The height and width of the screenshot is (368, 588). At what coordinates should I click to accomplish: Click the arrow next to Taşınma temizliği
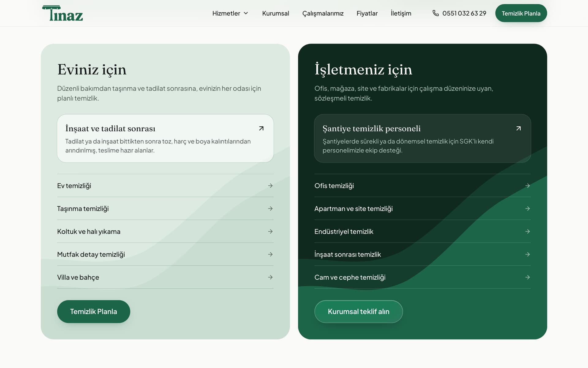270,209
